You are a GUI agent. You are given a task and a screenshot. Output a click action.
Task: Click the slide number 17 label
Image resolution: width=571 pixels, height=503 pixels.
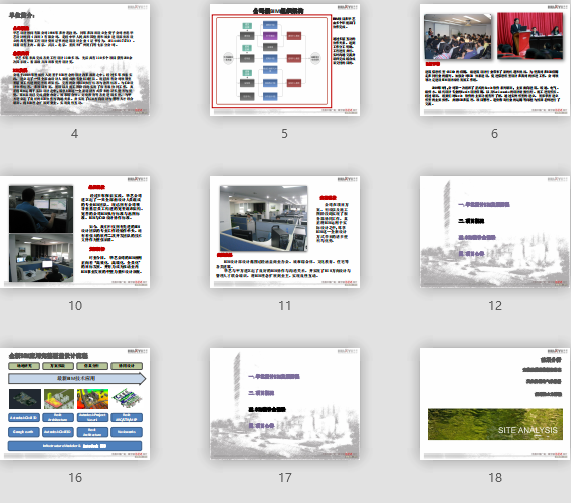[285, 478]
